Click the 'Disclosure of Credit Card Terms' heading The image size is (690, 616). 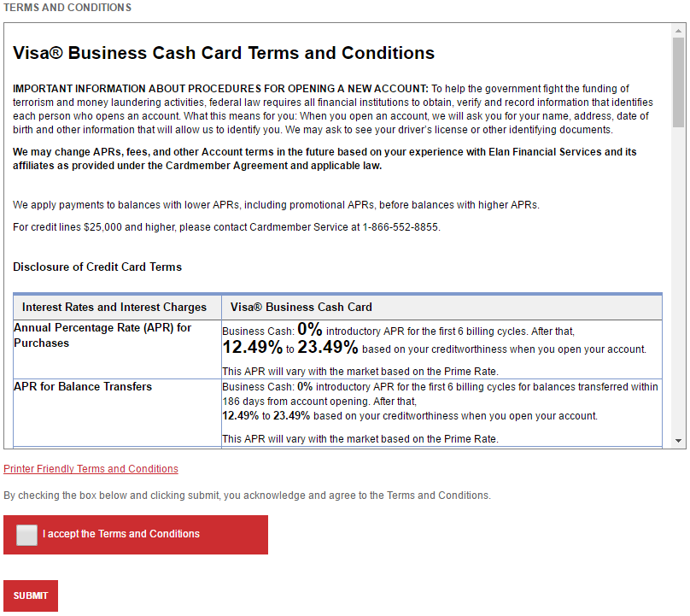coord(97,267)
